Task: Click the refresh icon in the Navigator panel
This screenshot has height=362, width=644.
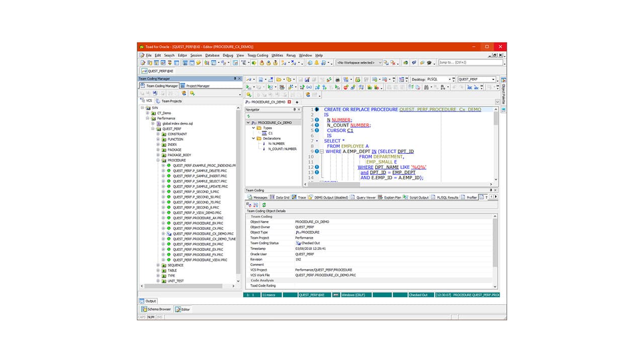Action: point(248,115)
